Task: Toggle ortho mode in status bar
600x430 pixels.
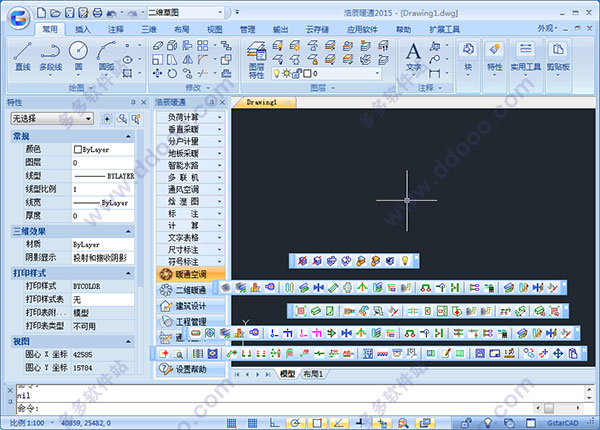Action: coord(274,423)
